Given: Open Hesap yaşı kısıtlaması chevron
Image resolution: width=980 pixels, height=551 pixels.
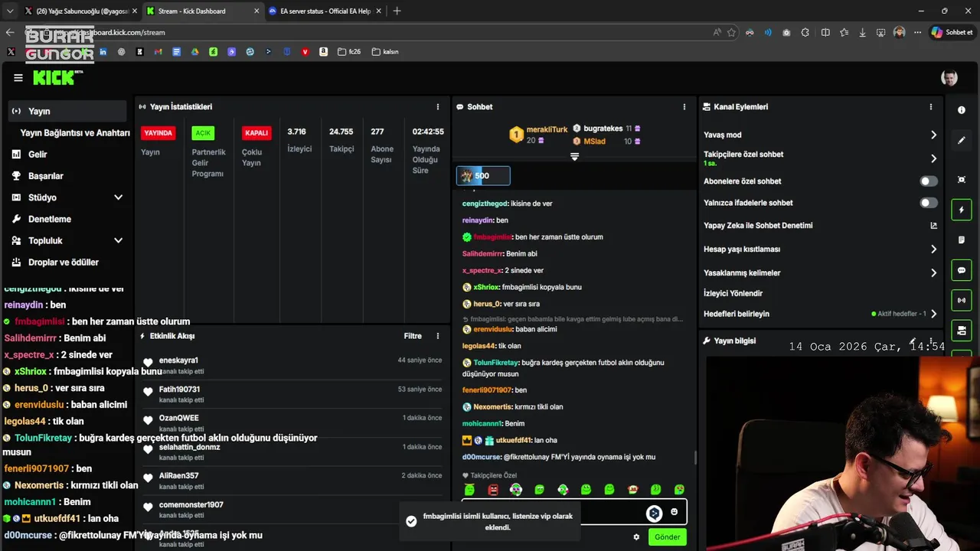Looking at the screenshot, I should [x=933, y=249].
